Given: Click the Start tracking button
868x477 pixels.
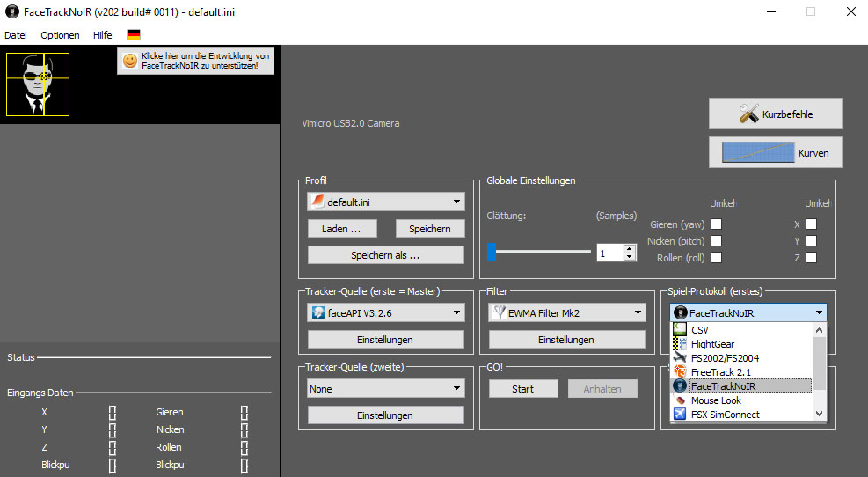Looking at the screenshot, I should (x=523, y=388).
